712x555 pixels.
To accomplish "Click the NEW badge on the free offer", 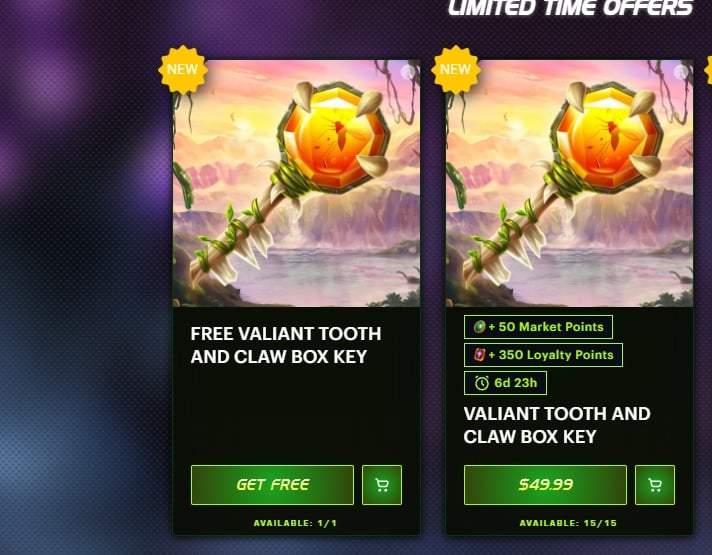I will tap(183, 69).
